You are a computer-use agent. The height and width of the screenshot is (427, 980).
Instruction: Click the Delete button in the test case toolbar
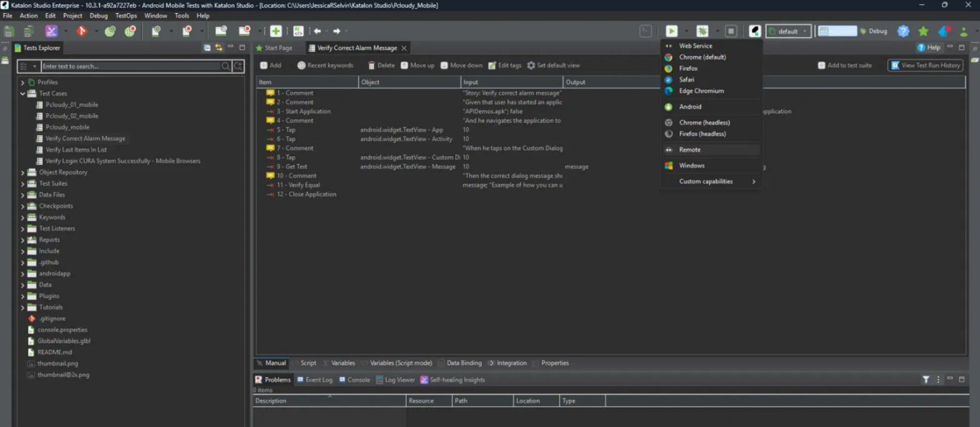[x=381, y=65]
